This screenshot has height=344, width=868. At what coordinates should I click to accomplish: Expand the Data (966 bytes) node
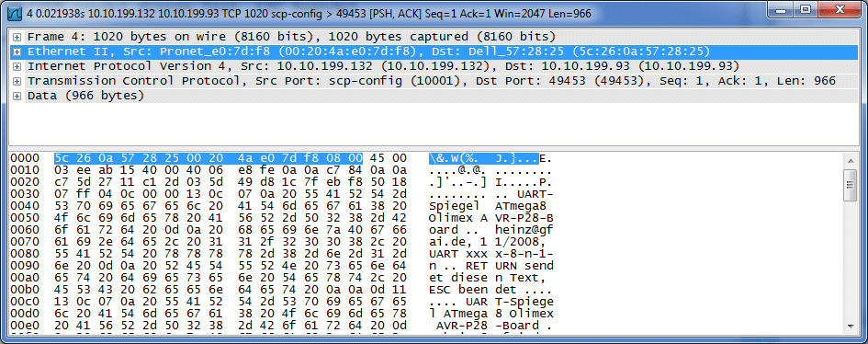(17, 96)
